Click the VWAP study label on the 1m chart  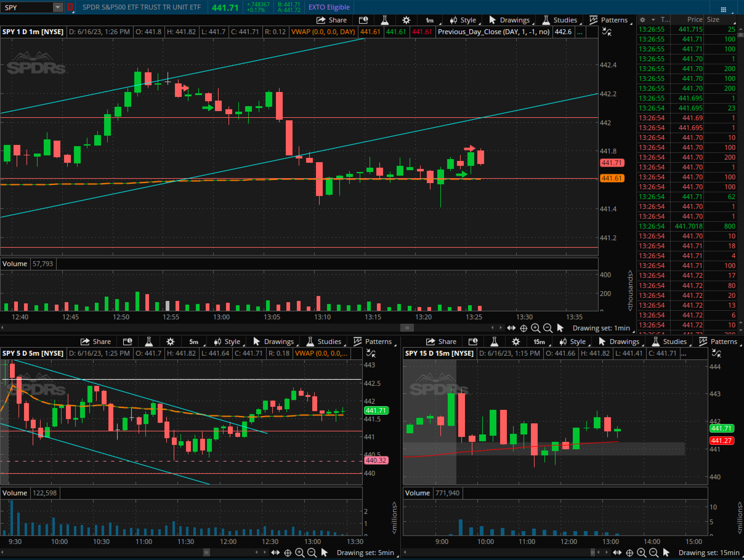323,32
